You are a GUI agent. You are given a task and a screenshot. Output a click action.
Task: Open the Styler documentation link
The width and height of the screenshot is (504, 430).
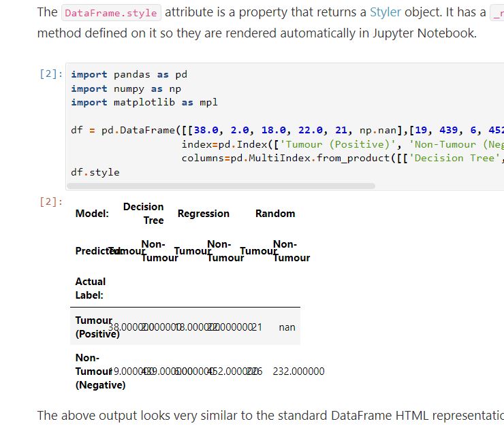[x=385, y=12]
